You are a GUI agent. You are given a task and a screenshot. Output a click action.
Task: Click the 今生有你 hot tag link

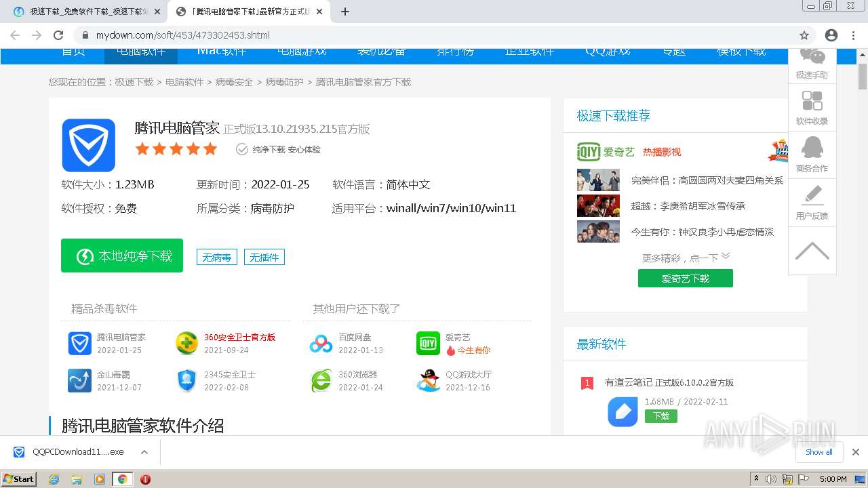(474, 350)
